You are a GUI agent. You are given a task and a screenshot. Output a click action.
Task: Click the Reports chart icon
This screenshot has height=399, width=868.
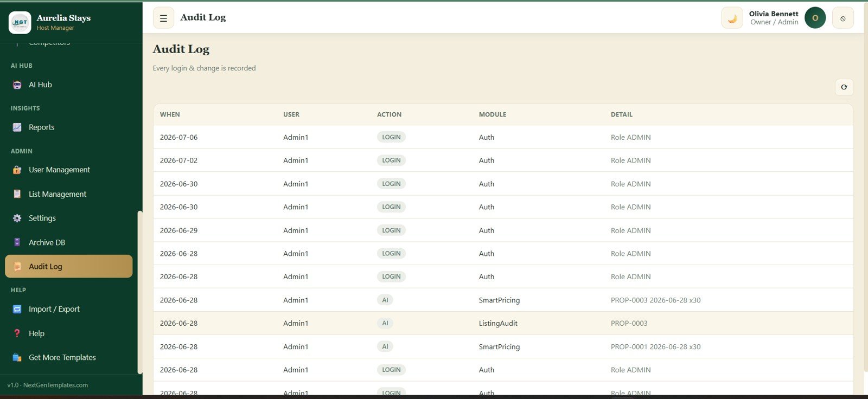pos(17,127)
